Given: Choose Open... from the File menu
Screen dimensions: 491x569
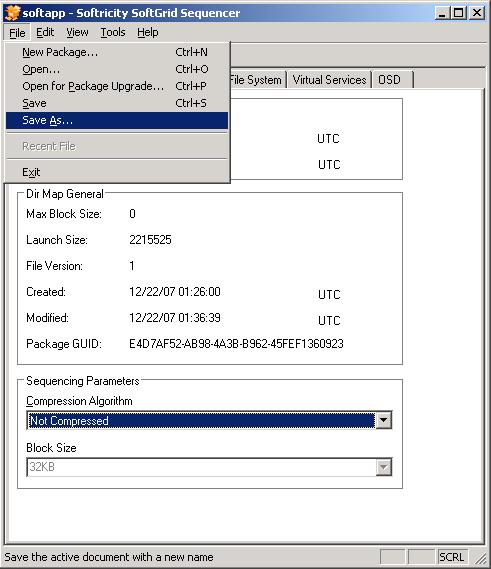Looking at the screenshot, I should [x=117, y=69].
